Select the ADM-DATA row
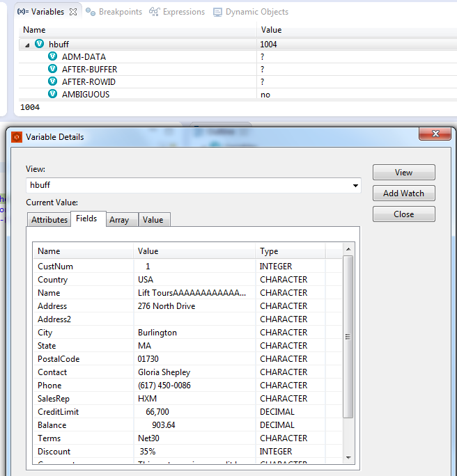This screenshot has height=476, width=457. coord(238,57)
